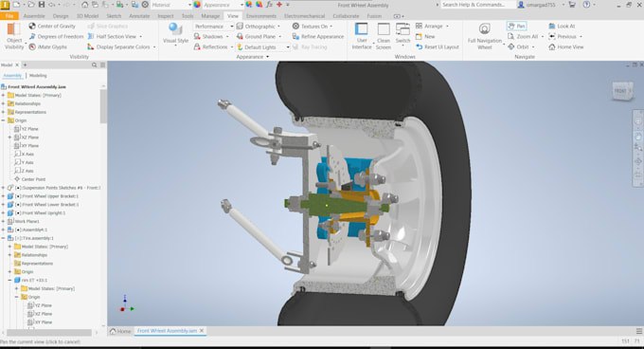The width and height of the screenshot is (644, 349).
Task: Create a New window
Action: coord(425,36)
